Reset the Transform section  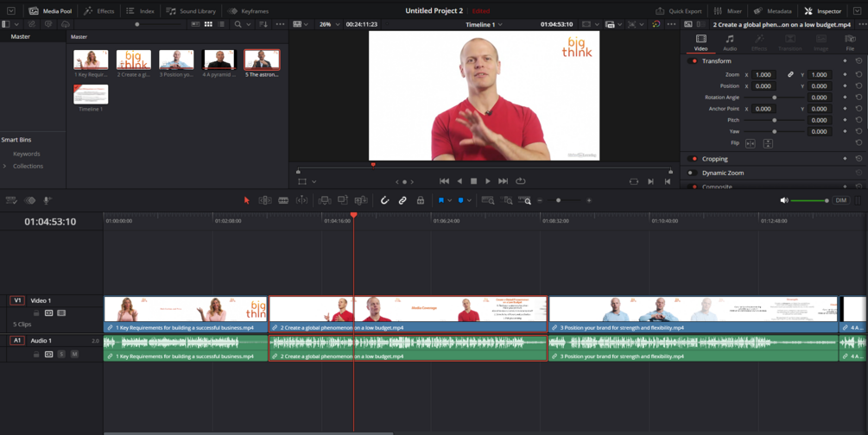(x=858, y=61)
